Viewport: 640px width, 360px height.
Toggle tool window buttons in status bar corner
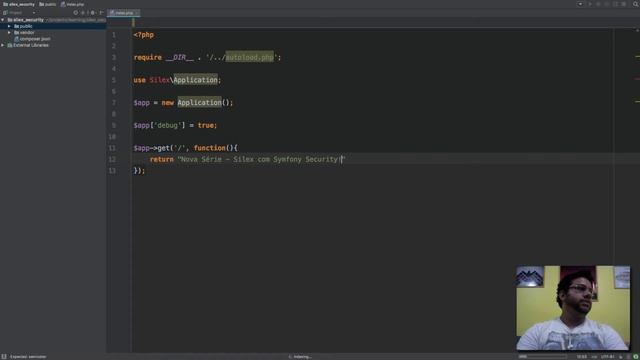click(4, 357)
